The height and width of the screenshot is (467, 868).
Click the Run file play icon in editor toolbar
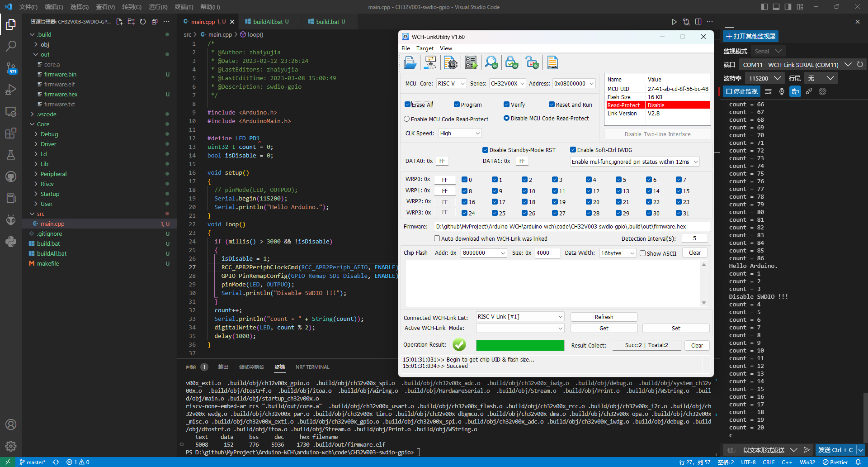point(674,22)
